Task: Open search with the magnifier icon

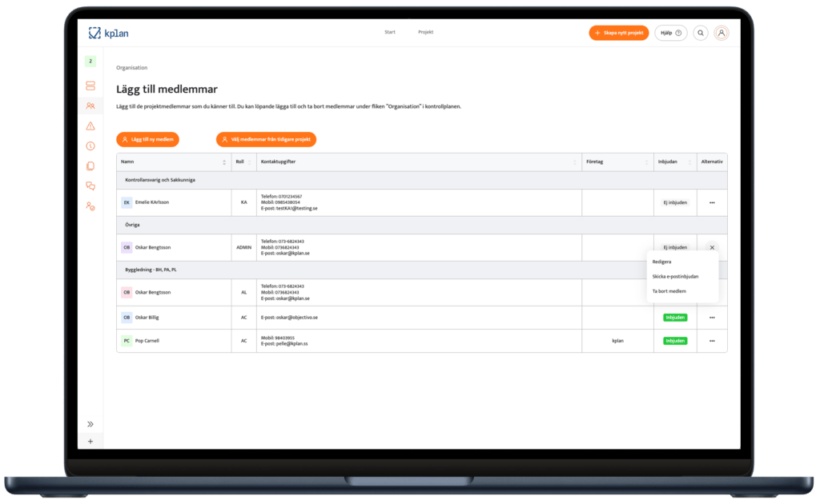Action: 701,33
